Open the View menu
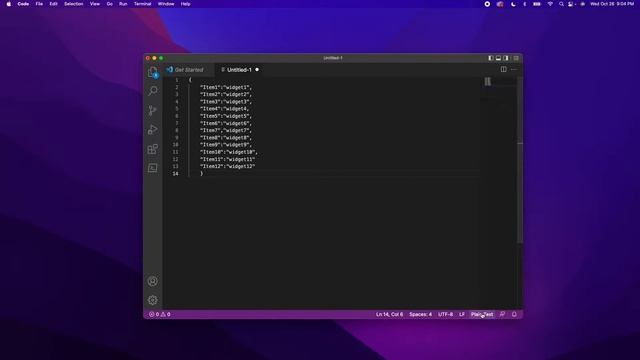 (95, 4)
